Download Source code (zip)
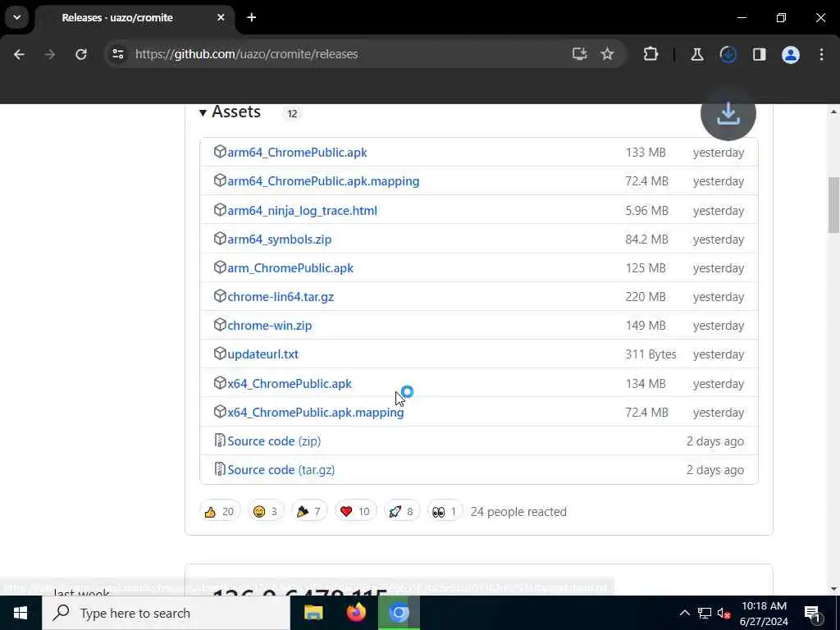840x630 pixels. coord(274,441)
